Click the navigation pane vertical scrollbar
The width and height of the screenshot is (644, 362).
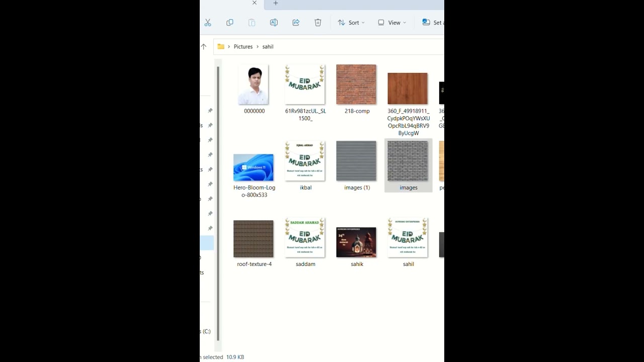218,204
